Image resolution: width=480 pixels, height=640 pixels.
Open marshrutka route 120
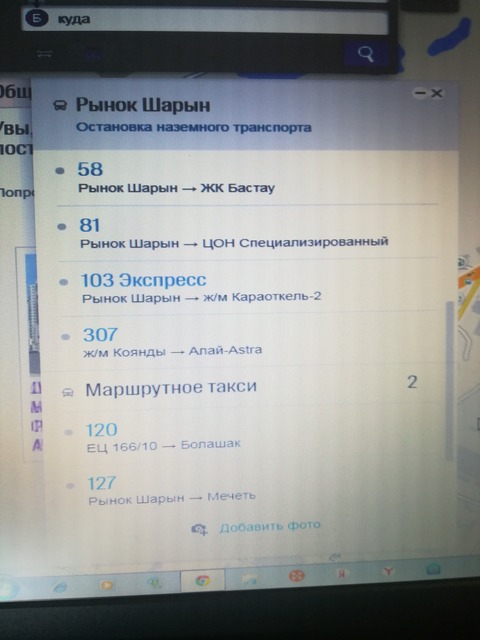[101, 430]
